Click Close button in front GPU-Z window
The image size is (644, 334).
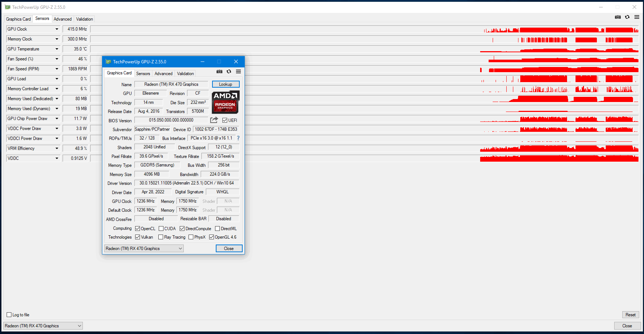(229, 249)
